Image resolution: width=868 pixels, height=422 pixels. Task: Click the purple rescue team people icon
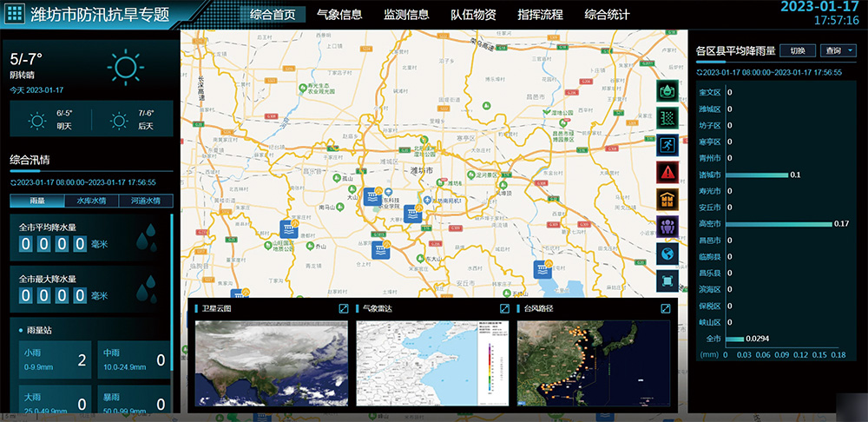(667, 227)
